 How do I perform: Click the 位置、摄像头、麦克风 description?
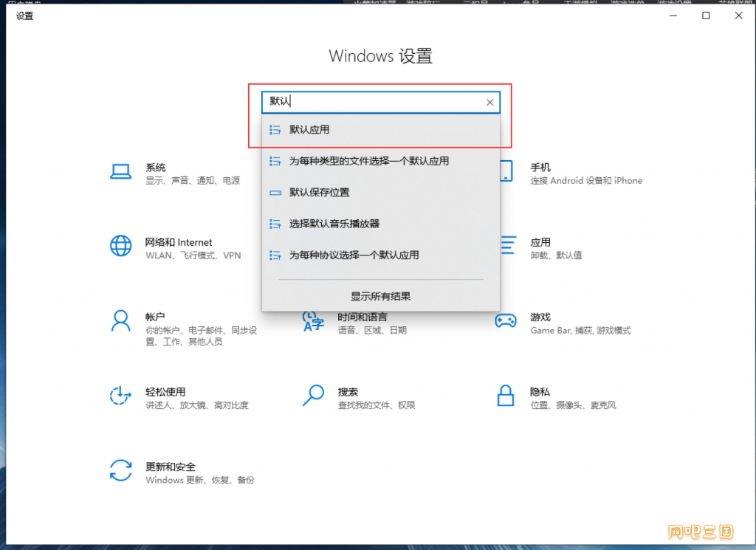click(574, 405)
